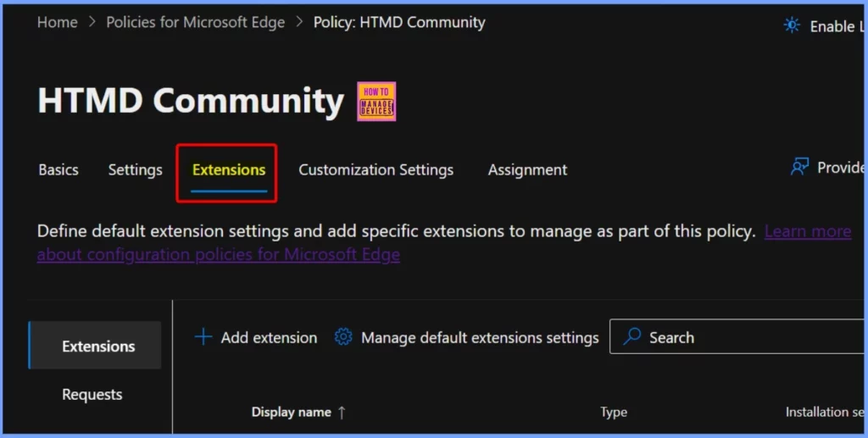Click the Provide feedback text
Screen dimensions: 868x438
click(840, 168)
